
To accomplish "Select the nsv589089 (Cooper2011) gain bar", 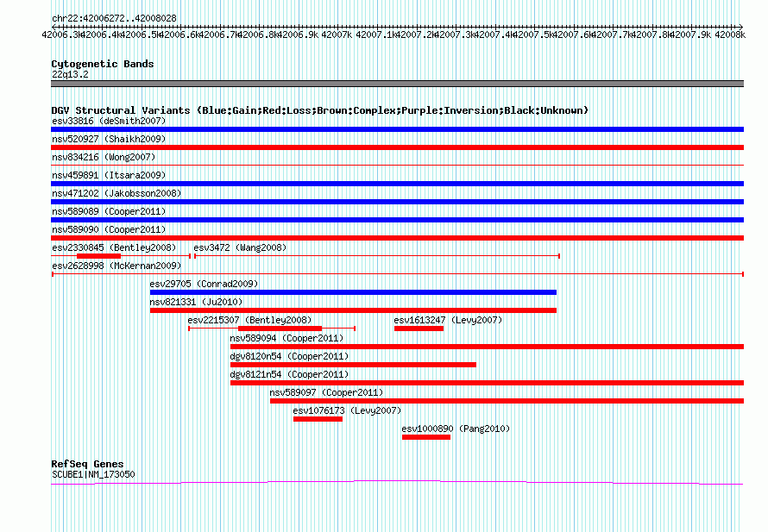I will click(x=397, y=220).
